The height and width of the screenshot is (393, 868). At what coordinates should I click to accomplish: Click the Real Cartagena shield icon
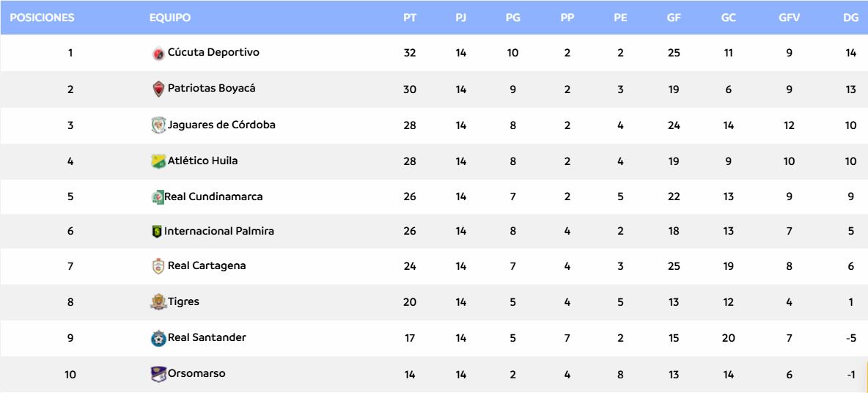(x=158, y=267)
